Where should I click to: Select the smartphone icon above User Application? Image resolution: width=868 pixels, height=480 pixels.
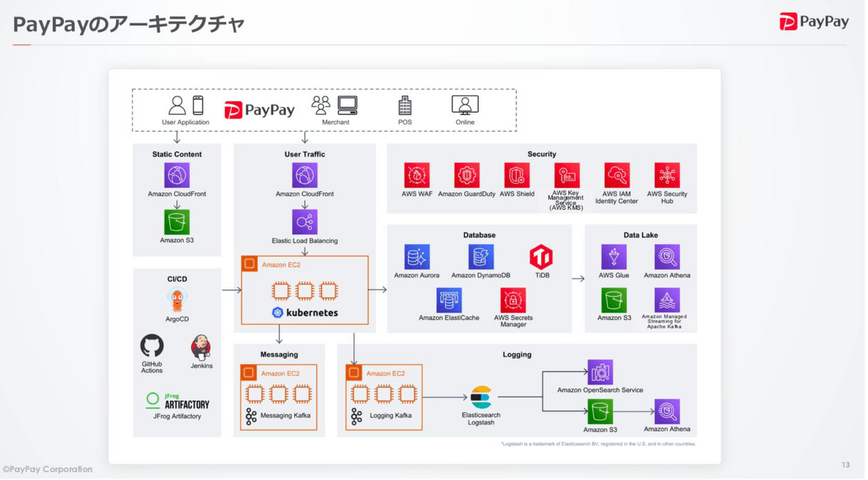coord(198,105)
